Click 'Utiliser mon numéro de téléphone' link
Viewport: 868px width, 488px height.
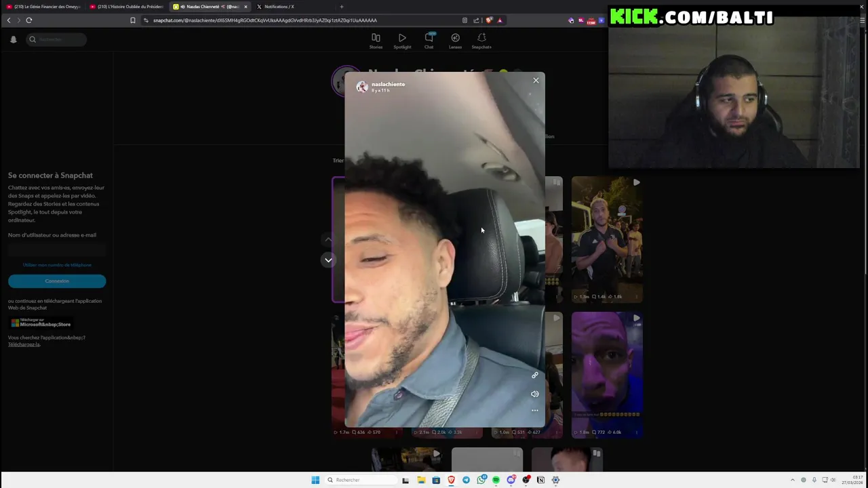[57, 265]
